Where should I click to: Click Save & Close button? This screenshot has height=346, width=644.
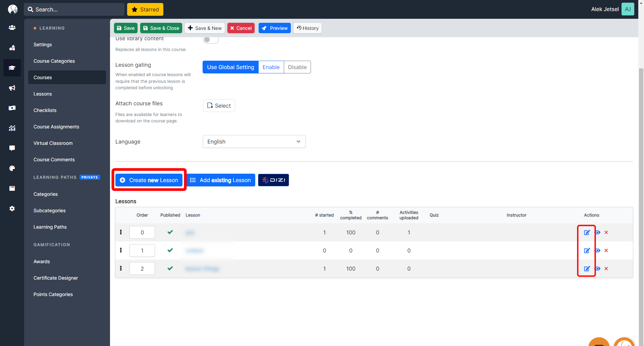(161, 28)
